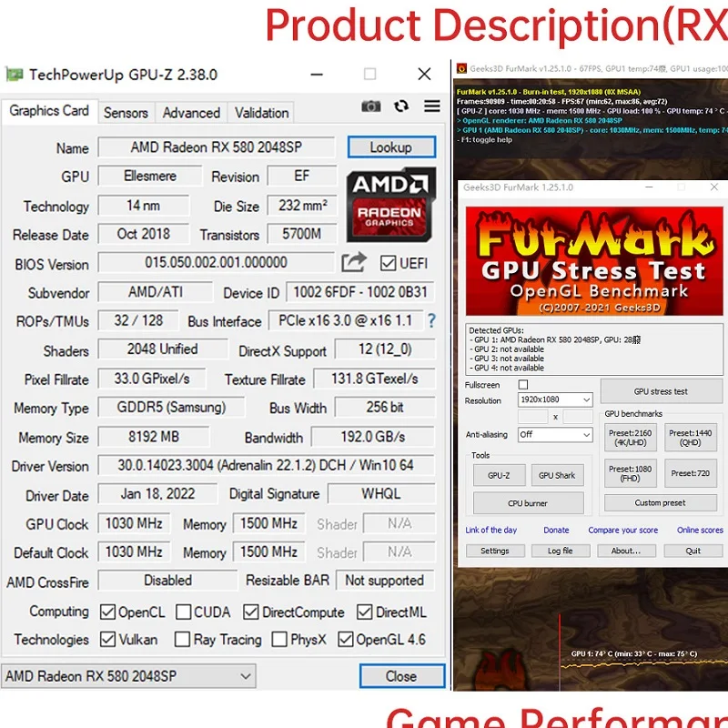This screenshot has width=728, height=728.
Task: Switch to the Advanced tab
Action: (191, 113)
